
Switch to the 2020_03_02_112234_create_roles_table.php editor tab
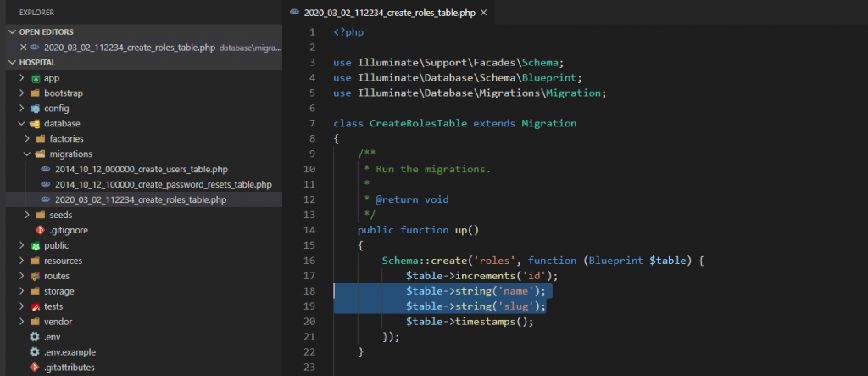[x=388, y=13]
